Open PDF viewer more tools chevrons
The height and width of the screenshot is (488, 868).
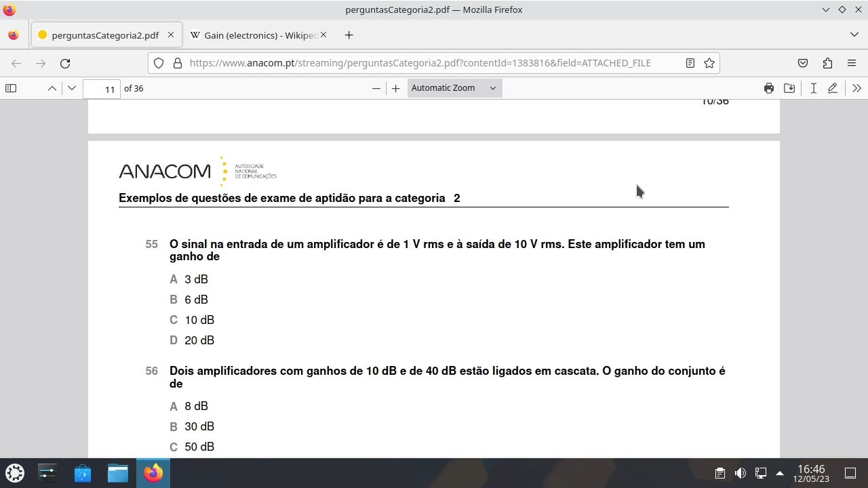click(x=856, y=88)
